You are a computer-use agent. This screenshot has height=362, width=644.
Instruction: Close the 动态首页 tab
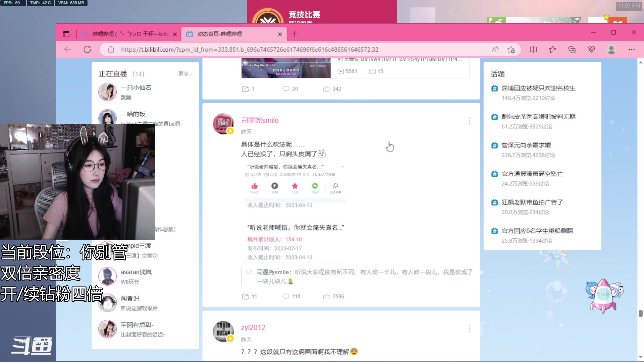click(280, 34)
